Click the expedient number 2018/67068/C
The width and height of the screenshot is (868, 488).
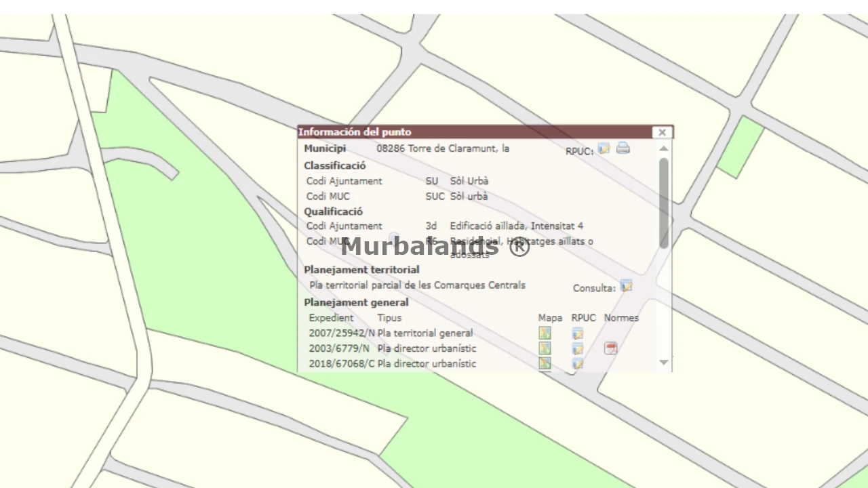click(342, 364)
